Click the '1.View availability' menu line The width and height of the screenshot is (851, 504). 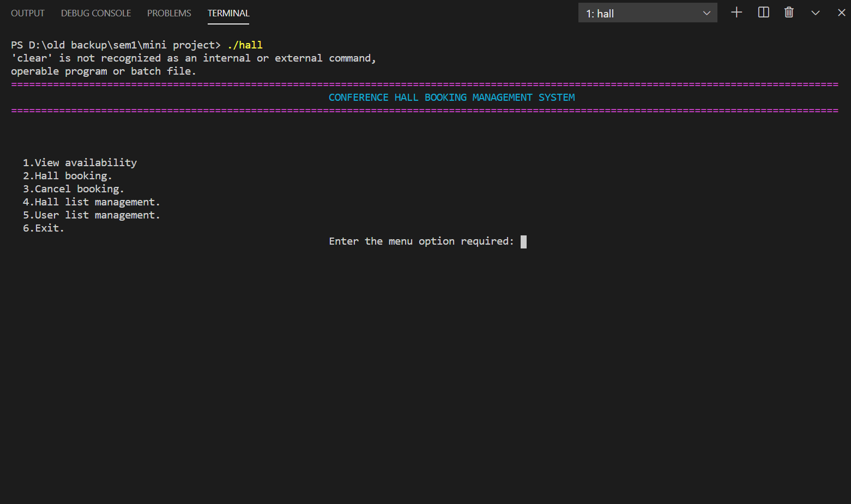[80, 162]
